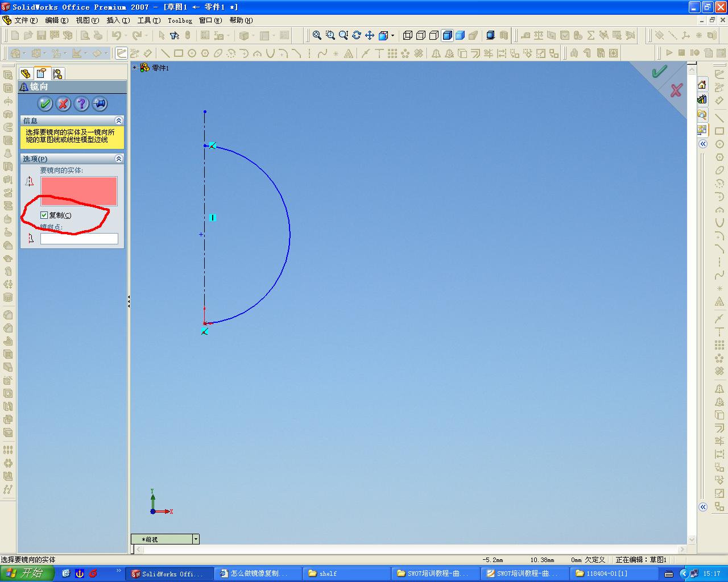
Task: Accept sketch with corner green checkmark
Action: [660, 72]
